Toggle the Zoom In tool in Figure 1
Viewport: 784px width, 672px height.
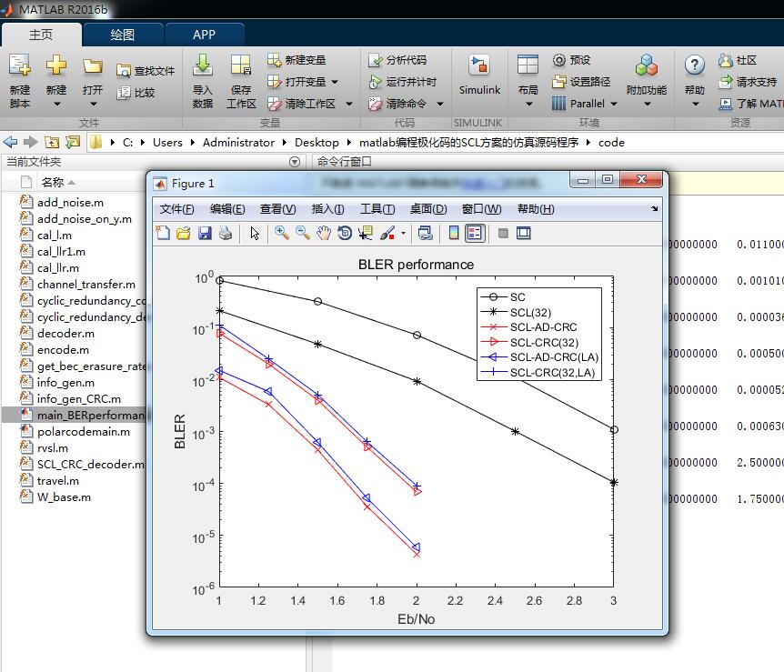click(282, 233)
